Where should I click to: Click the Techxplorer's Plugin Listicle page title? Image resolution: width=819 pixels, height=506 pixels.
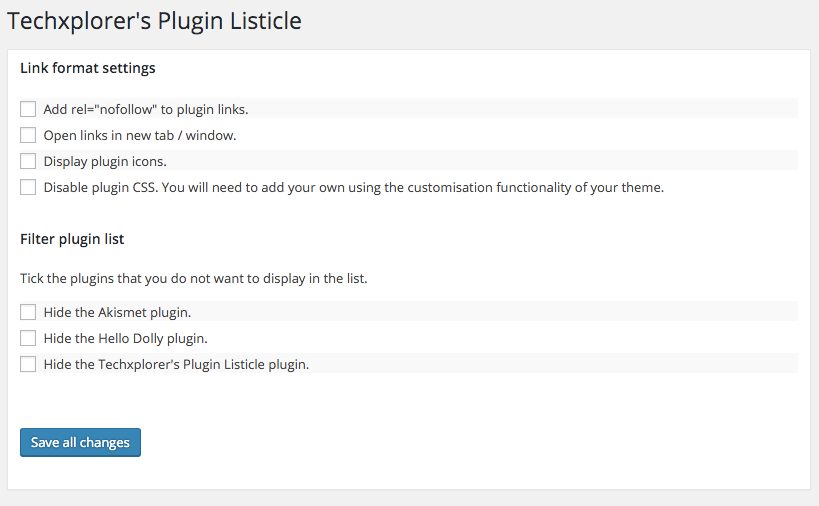tap(154, 21)
